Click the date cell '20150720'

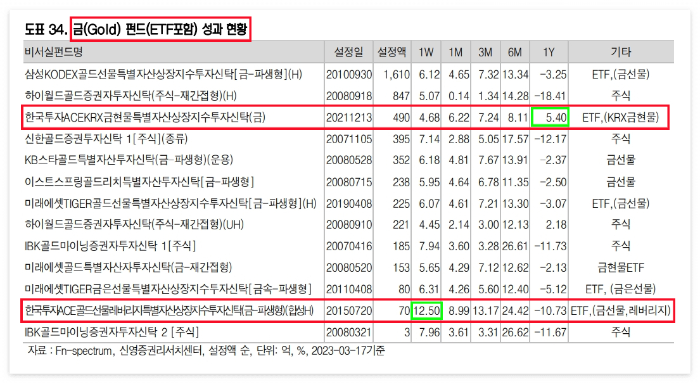click(349, 311)
